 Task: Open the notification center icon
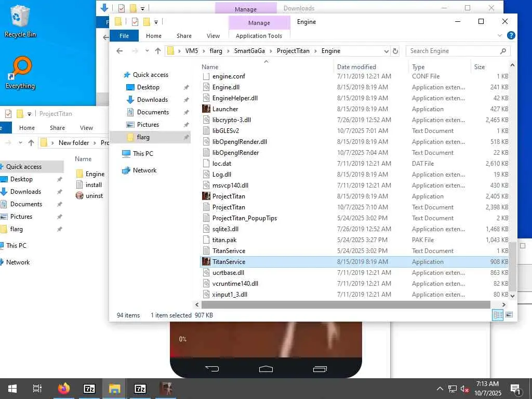[515, 389]
